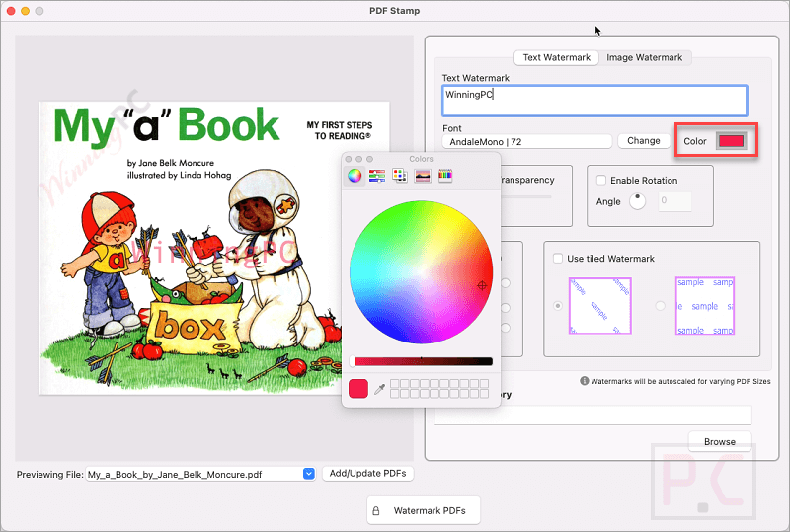Click the output directory path field
The height and width of the screenshot is (532, 790).
point(592,416)
